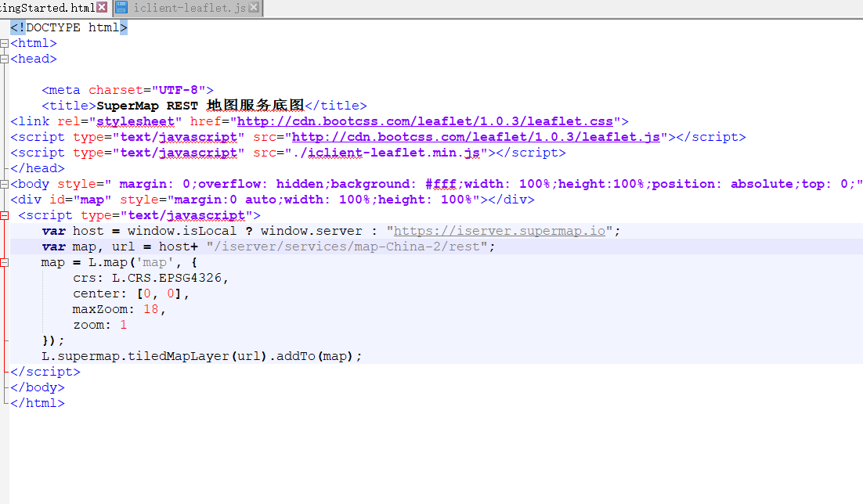This screenshot has width=863, height=504.
Task: Click the #fff background value in body style
Action: (x=441, y=185)
